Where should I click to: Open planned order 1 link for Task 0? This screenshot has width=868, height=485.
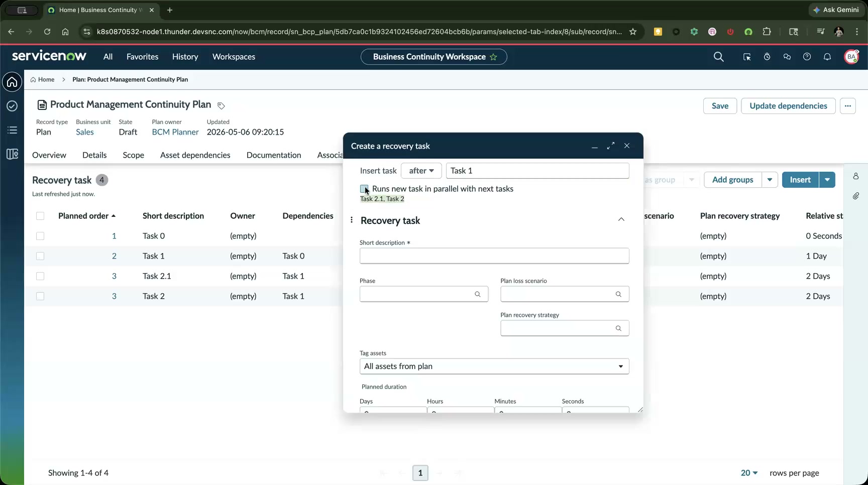tap(114, 236)
